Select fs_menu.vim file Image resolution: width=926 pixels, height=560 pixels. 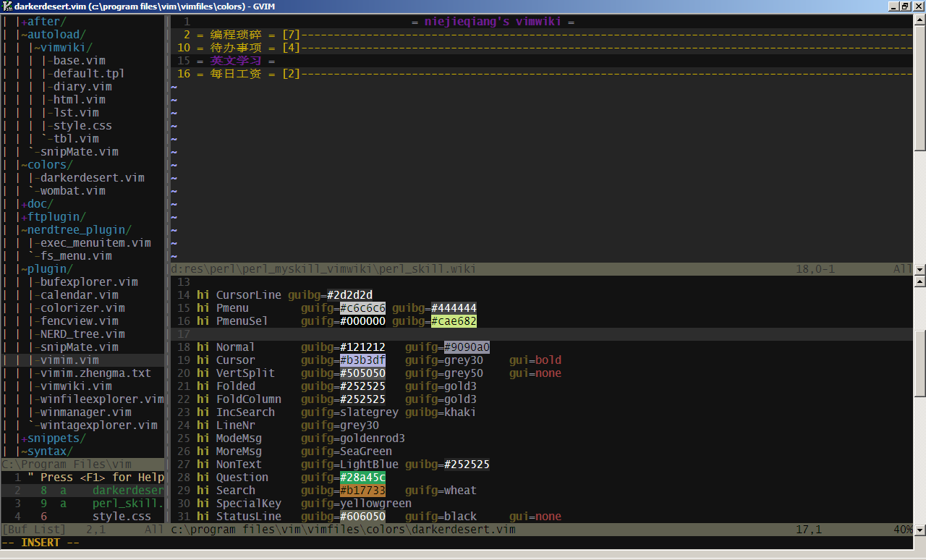click(x=76, y=256)
